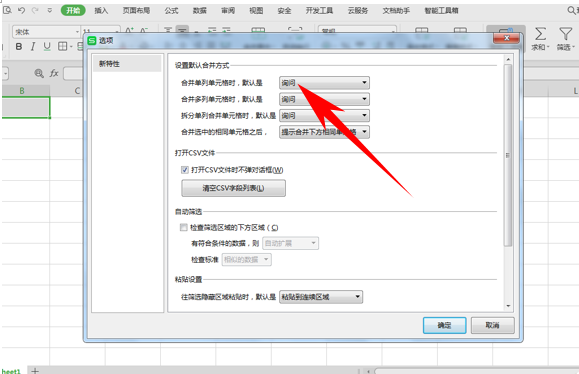Open the 云服务 tab
Screen dimensions: 579x374
click(357, 11)
